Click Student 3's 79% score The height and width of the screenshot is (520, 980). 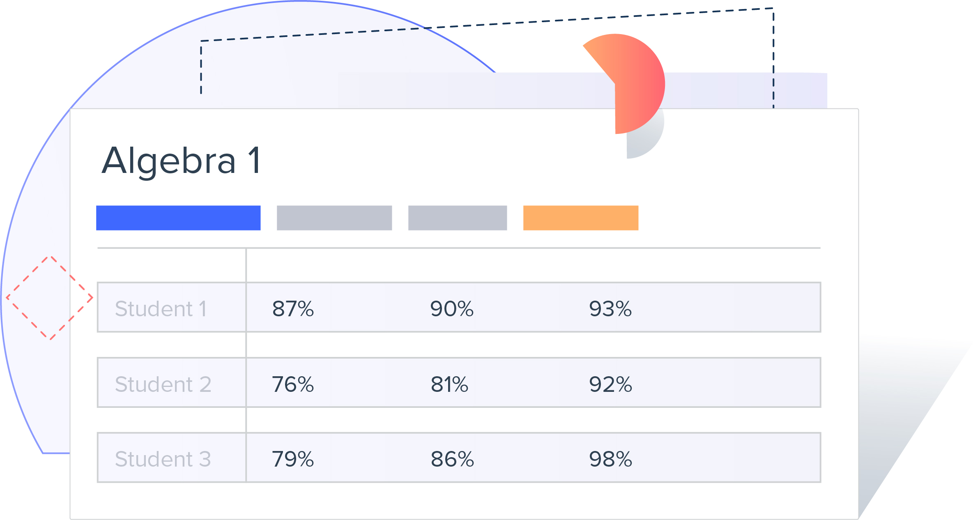pos(293,459)
